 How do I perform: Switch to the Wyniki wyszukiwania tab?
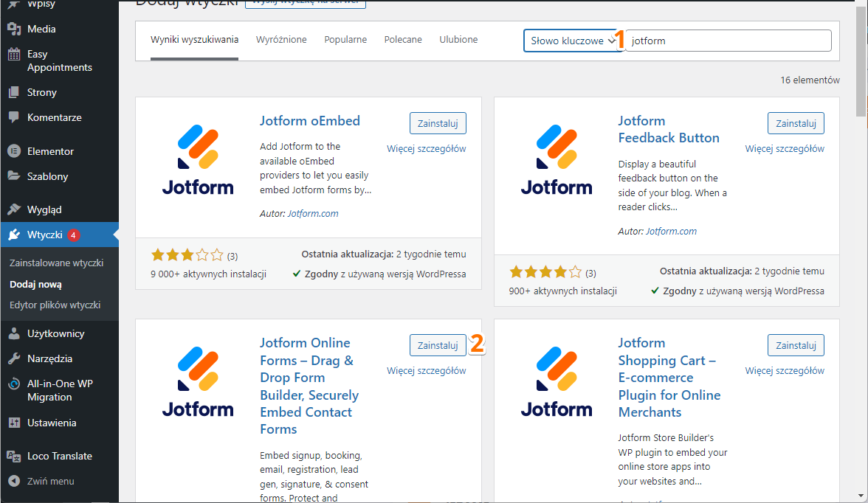pos(194,40)
